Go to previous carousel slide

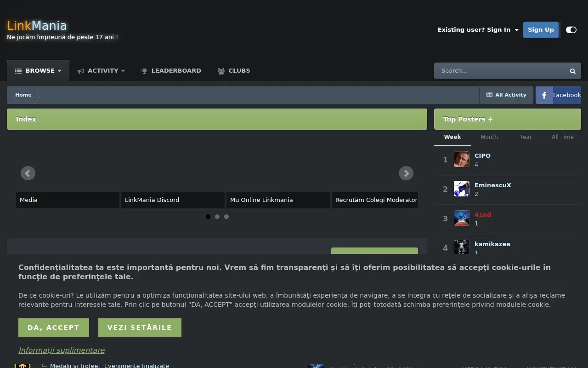pyautogui.click(x=28, y=173)
